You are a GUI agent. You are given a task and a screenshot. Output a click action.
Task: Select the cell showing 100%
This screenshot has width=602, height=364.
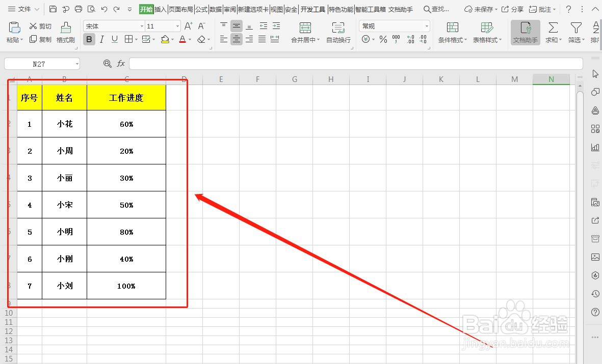(126, 286)
